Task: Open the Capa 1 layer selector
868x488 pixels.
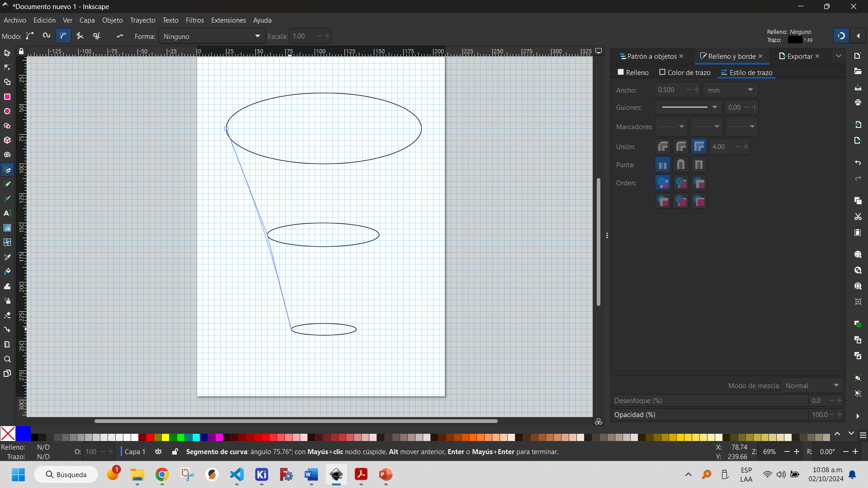Action: click(135, 451)
